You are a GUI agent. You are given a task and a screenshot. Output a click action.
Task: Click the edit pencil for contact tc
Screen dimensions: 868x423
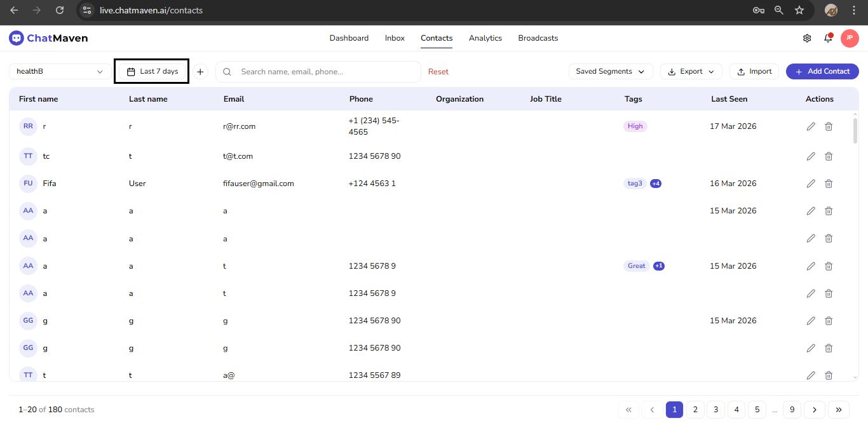point(811,156)
